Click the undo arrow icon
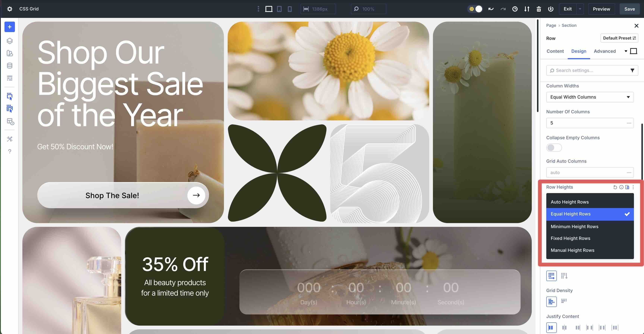The width and height of the screenshot is (644, 334). coord(491,9)
